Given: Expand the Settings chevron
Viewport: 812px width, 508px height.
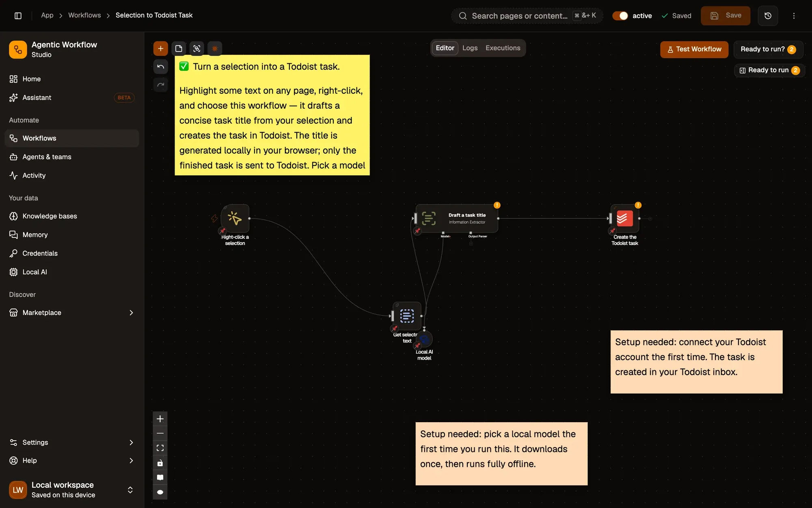Looking at the screenshot, I should (131, 442).
